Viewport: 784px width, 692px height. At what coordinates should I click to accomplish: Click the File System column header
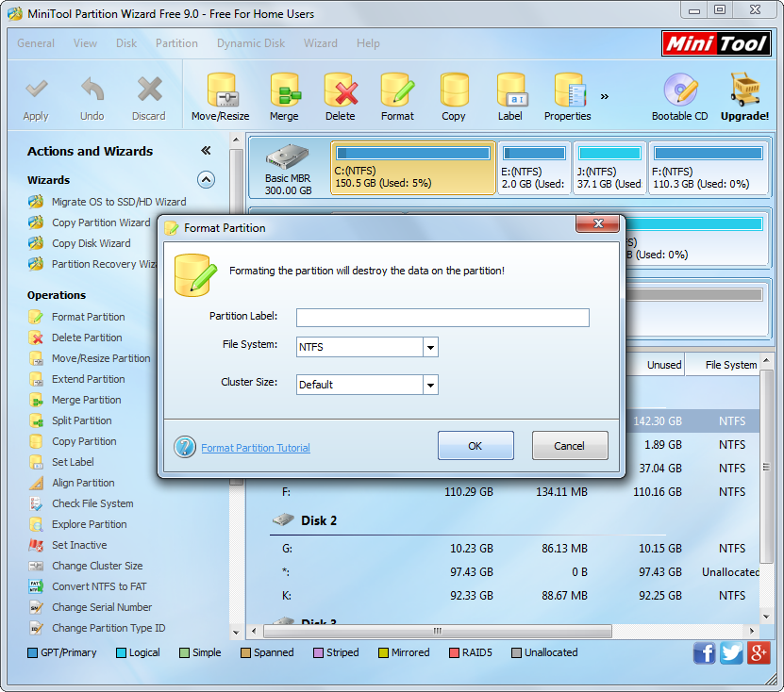pyautogui.click(x=725, y=365)
